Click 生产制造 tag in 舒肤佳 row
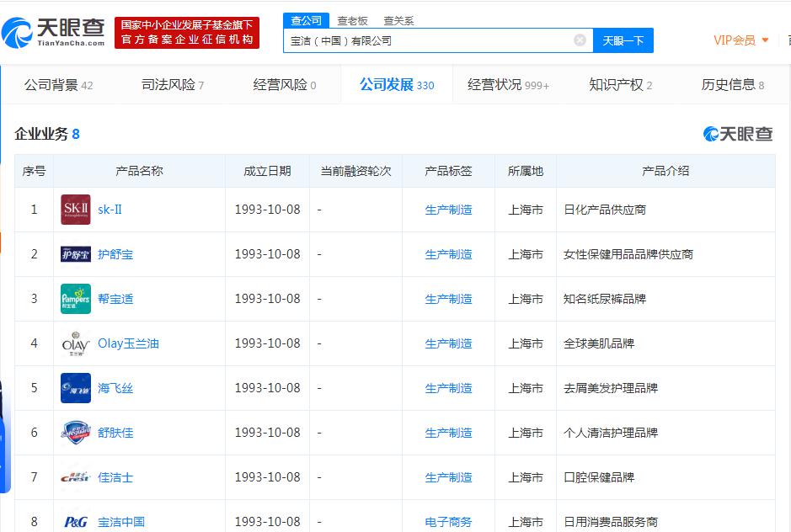This screenshot has height=532, width=791. coord(448,433)
